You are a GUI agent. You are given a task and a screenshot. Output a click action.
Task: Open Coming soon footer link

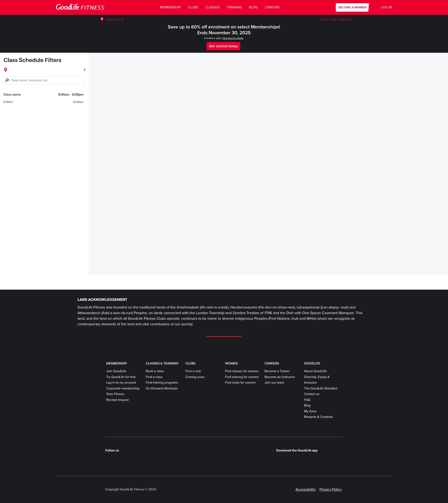(x=195, y=377)
